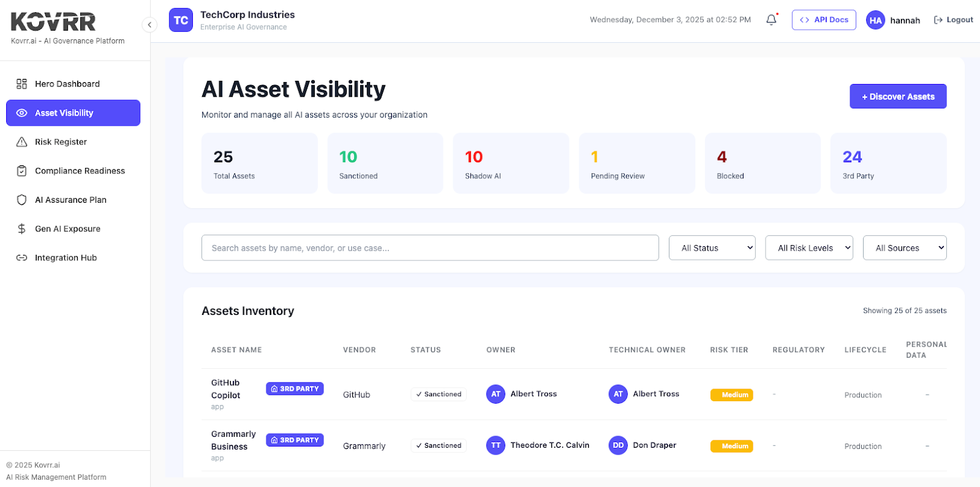Click the Don Draper technical owner name
Viewport: 980px width, 487px height.
tap(655, 445)
